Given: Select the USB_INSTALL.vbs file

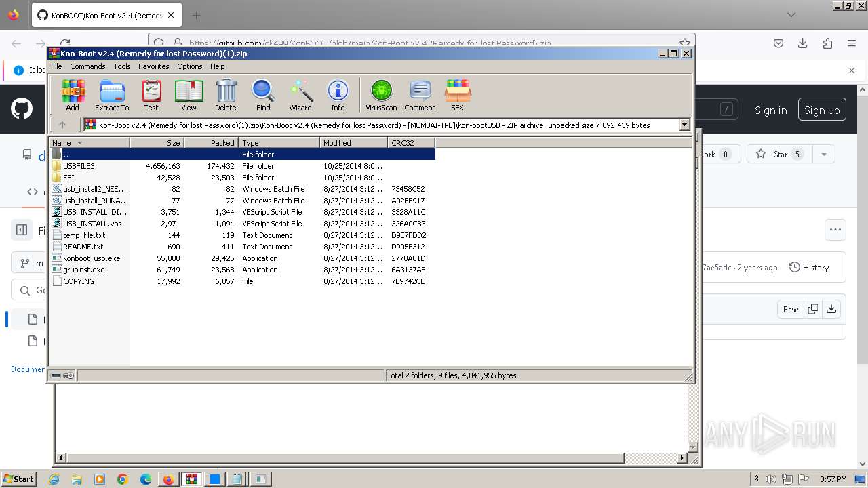Looking at the screenshot, I should (242, 224).
